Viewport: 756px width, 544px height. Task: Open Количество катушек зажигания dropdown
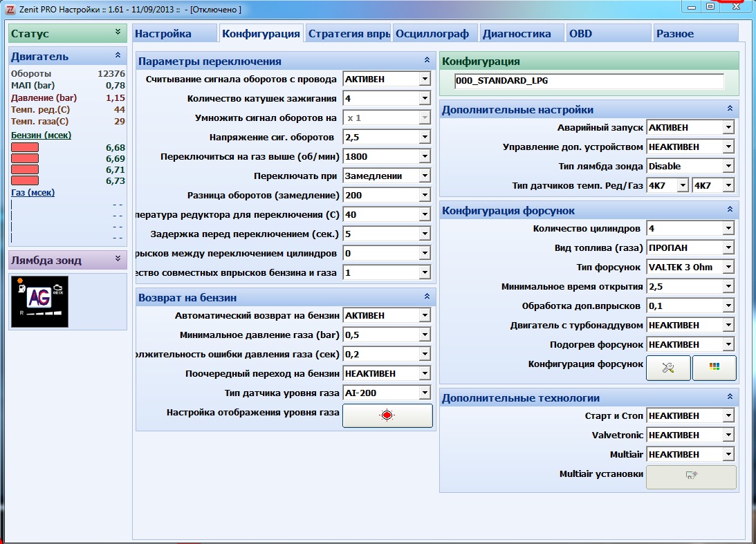[x=425, y=98]
